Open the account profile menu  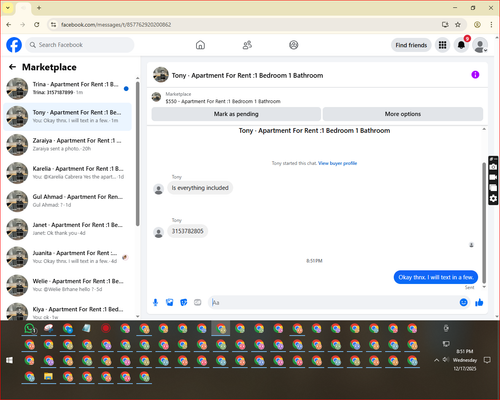point(480,45)
